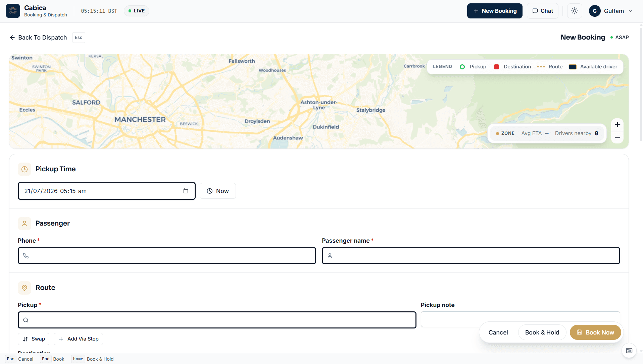
Task: Click the Pickup Time clock icon
Action: tap(24, 169)
